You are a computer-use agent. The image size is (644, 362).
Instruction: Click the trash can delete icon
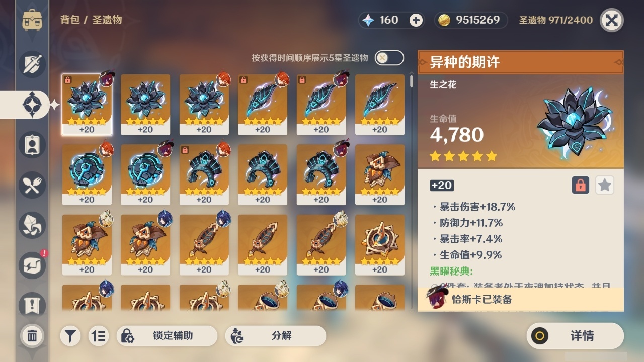point(32,336)
